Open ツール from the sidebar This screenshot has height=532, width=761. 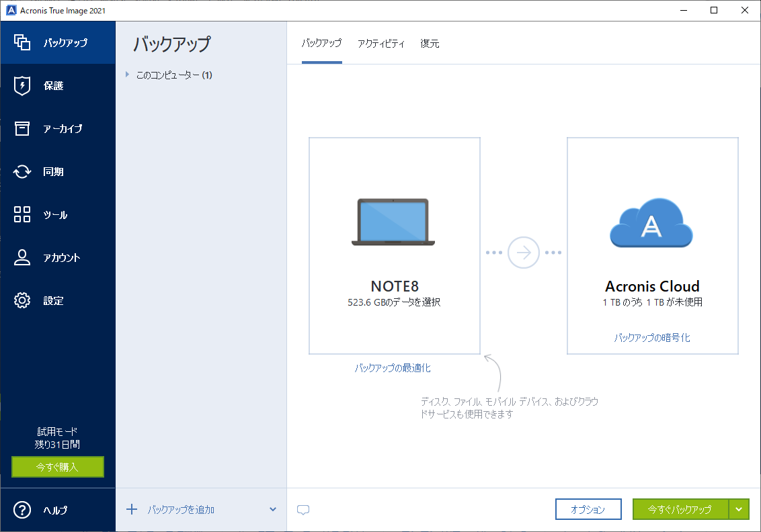click(x=58, y=214)
